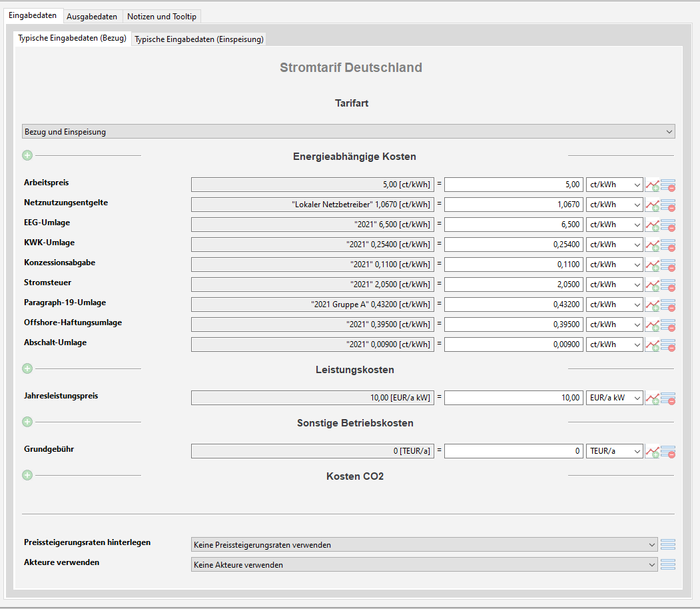The image size is (700, 609).
Task: Click the red chart icon for Abschalt-Umlage
Action: click(652, 344)
